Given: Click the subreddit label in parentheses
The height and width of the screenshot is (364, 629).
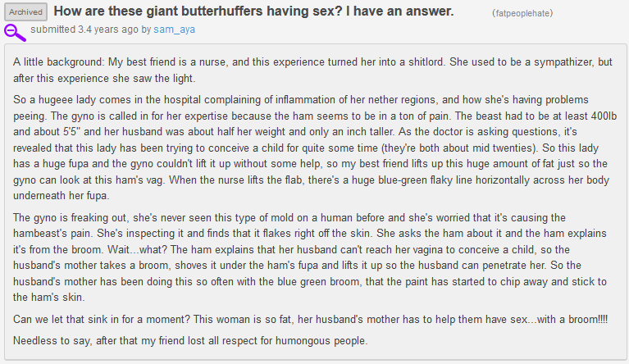Looking at the screenshot, I should tap(522, 13).
